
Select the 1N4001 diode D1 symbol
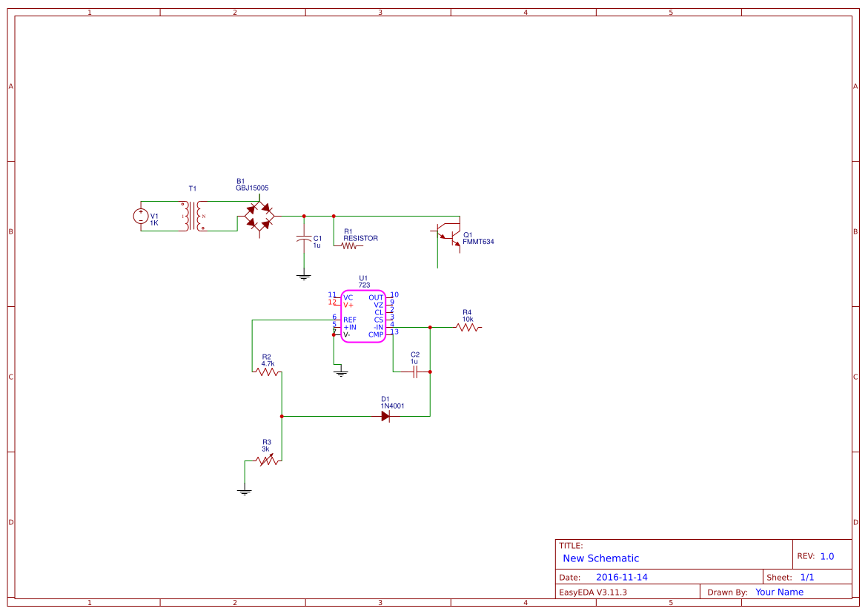point(385,417)
